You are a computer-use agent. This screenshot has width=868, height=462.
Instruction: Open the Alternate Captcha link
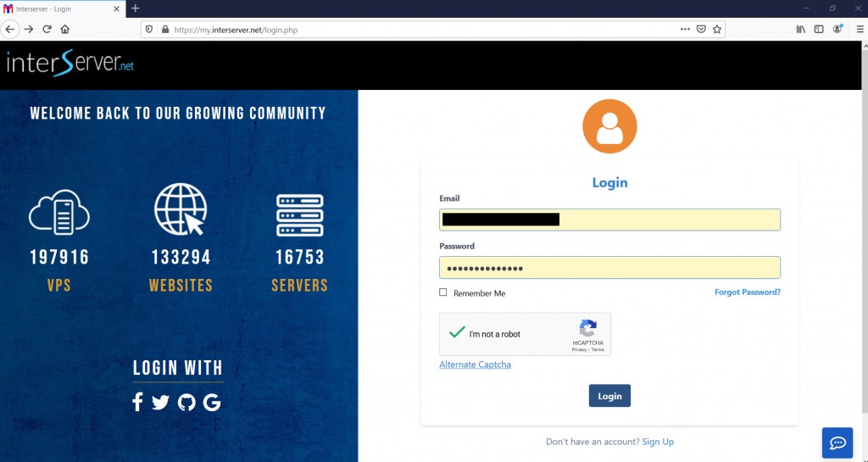(475, 364)
